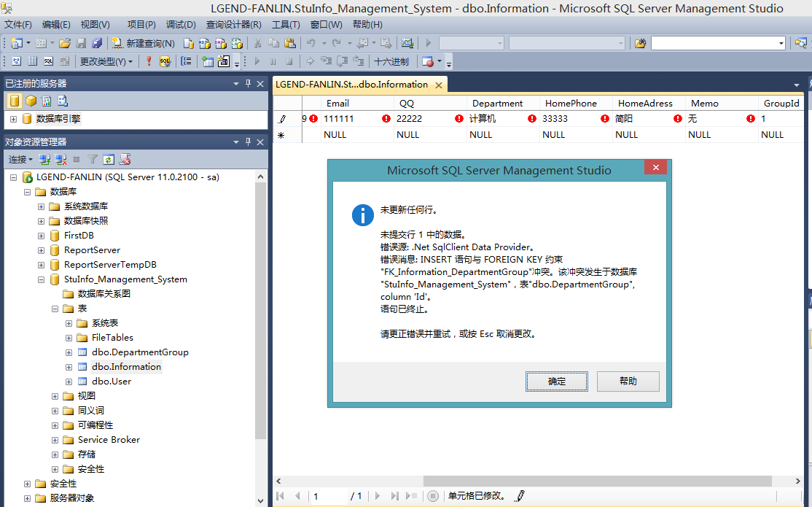Expand the database engine node in Registered Servers

click(13, 119)
